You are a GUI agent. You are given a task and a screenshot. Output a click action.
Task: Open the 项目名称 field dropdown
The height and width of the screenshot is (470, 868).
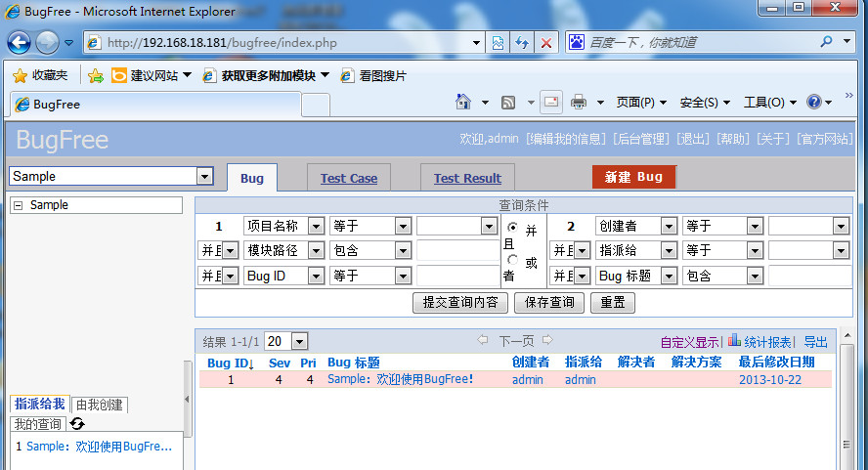click(316, 226)
